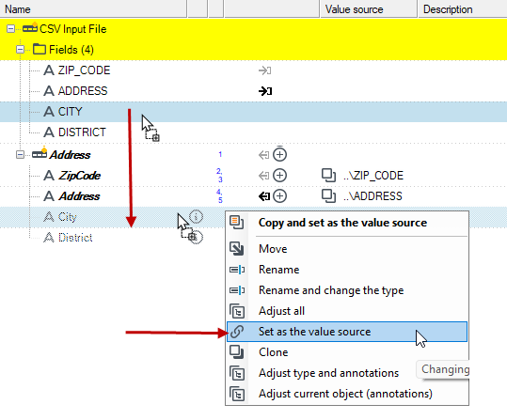Click the Name column header
507x420 pixels.
coord(93,9)
